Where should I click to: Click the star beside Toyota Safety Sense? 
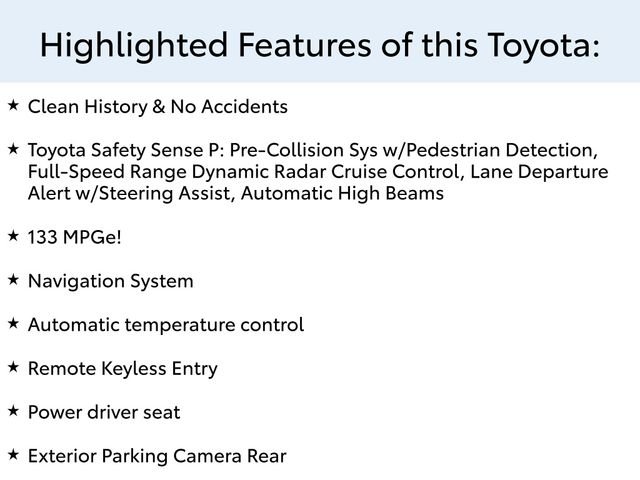click(x=12, y=148)
